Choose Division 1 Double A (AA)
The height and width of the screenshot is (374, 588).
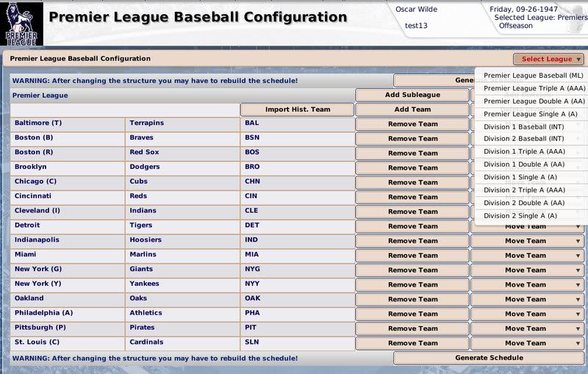523,165
